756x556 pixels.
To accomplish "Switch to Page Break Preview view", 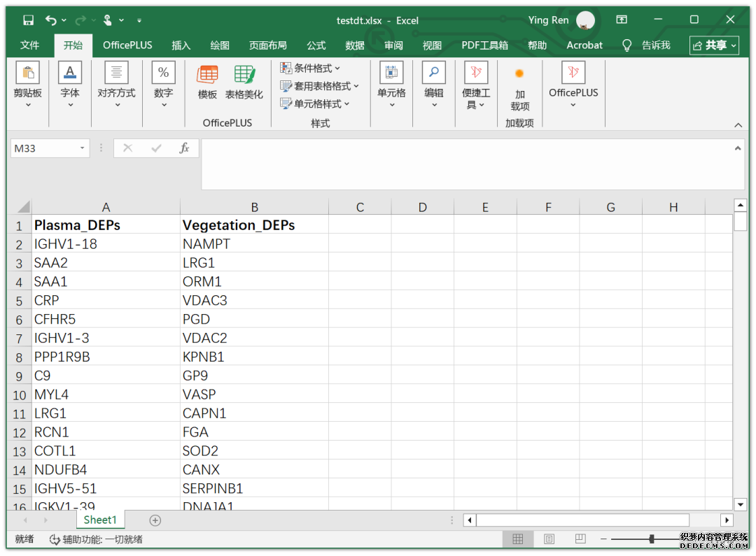I will point(580,539).
